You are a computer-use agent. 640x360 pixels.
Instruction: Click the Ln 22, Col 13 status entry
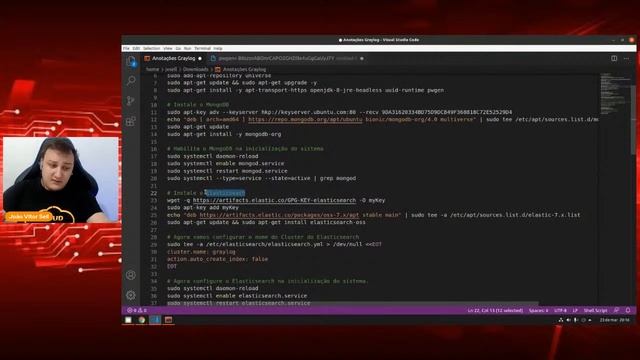pyautogui.click(x=495, y=311)
